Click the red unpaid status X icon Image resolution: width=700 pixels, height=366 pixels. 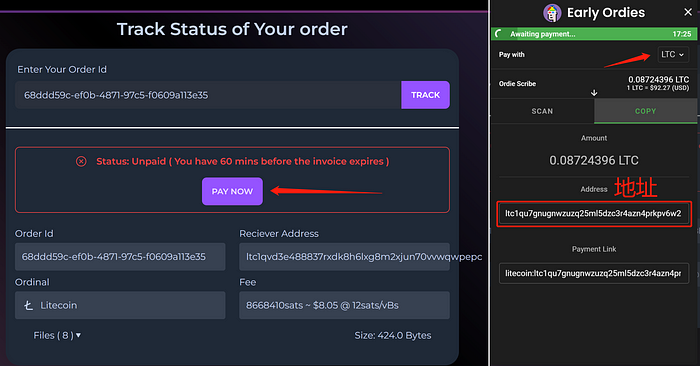tap(81, 161)
